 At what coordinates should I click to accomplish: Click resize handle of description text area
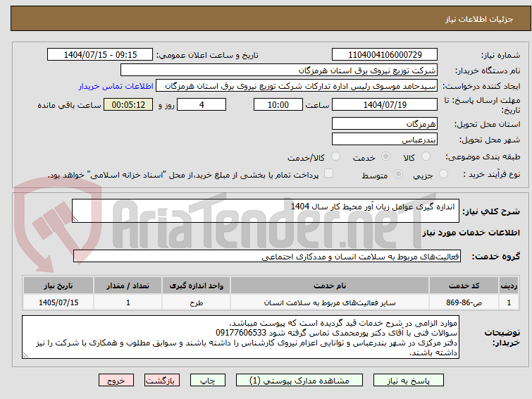point(75,219)
